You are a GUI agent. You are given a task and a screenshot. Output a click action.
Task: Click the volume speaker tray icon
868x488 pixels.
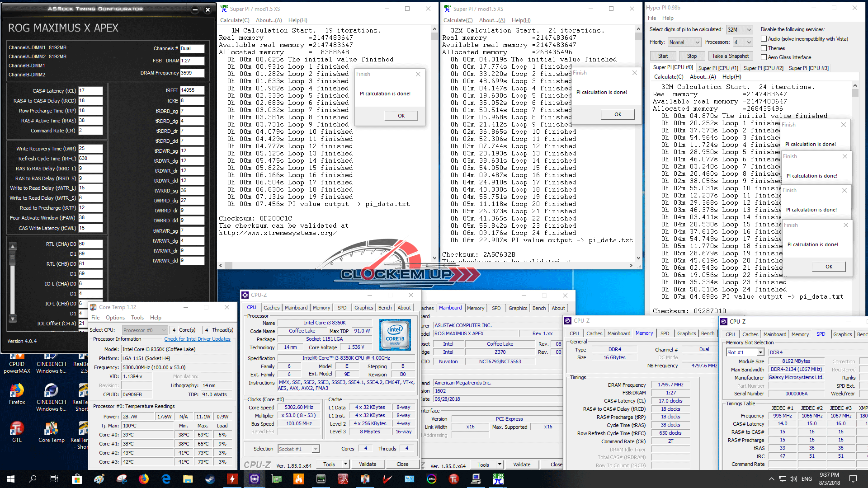click(x=793, y=479)
